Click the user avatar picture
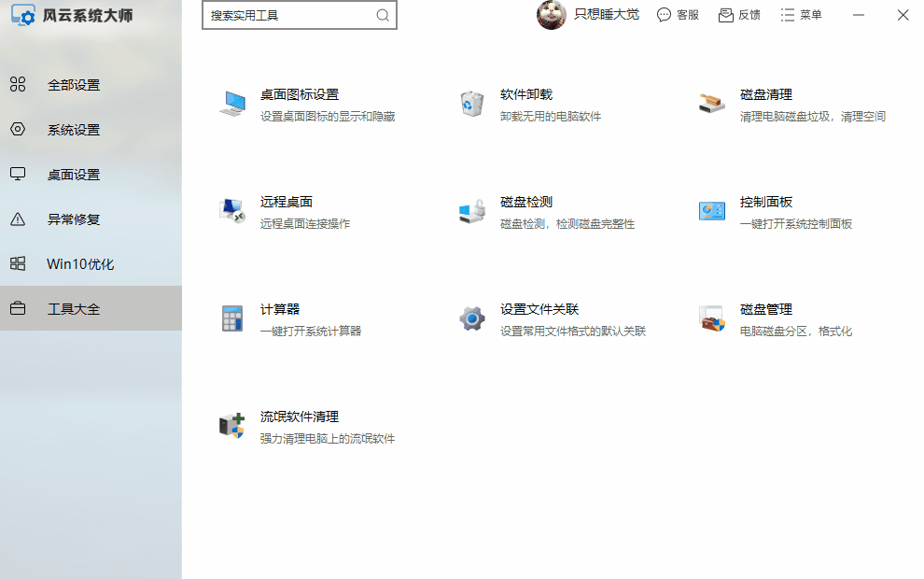The image size is (924, 579). point(552,15)
